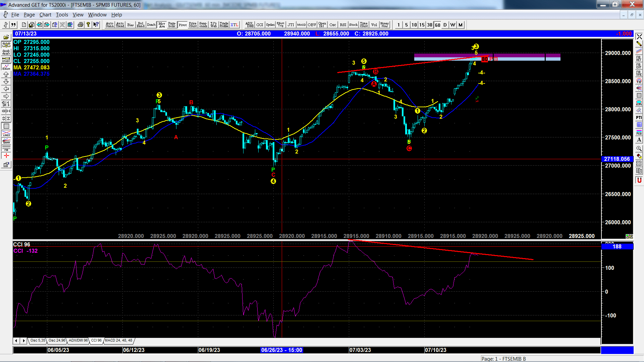Click the yellow question mark help icon

point(88,25)
